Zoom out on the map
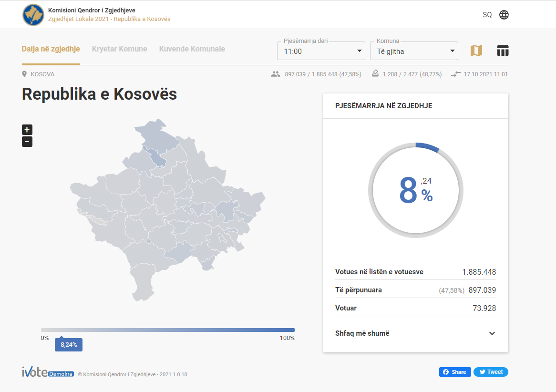The width and height of the screenshot is (556, 392). coord(27,142)
